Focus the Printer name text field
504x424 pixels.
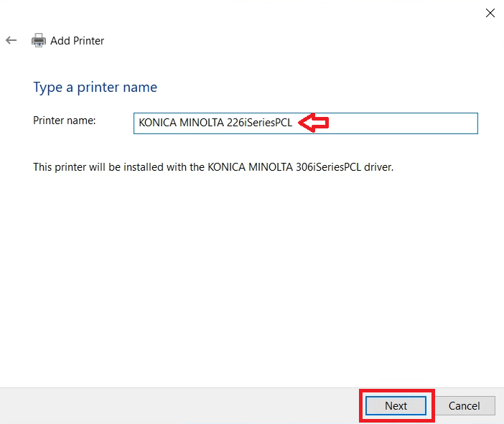coord(306,123)
